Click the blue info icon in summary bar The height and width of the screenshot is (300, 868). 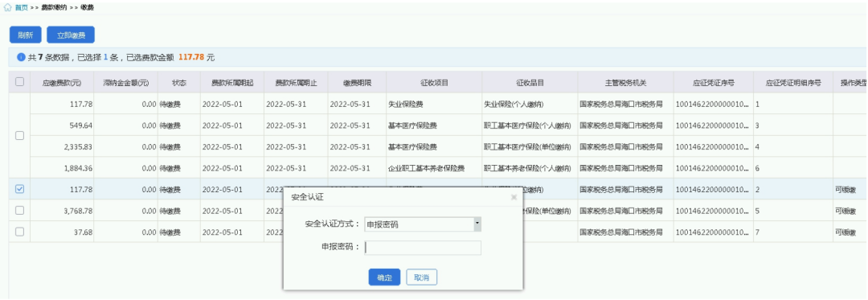22,57
